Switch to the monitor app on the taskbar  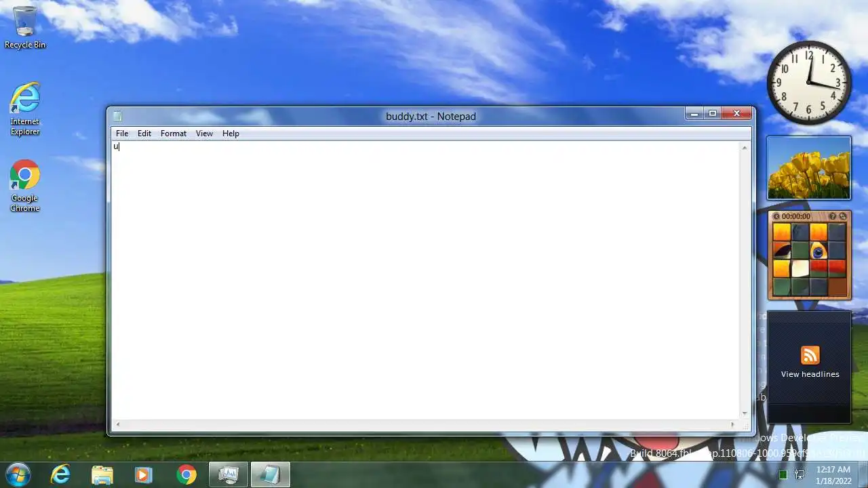point(229,475)
